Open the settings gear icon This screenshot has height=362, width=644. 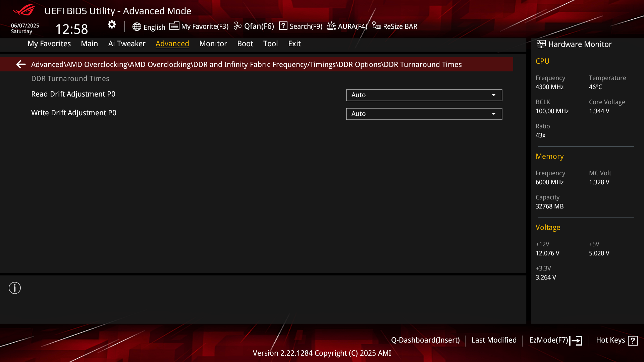112,24
